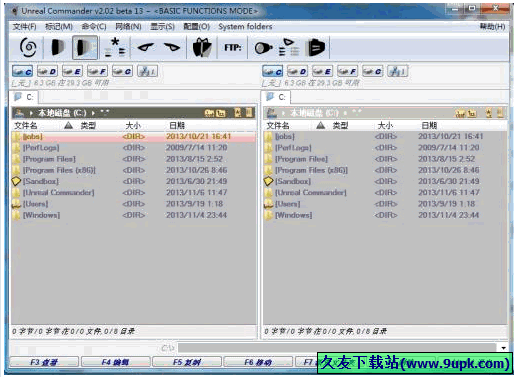This screenshot has height=377, width=516.
Task: Go back using the left-pointing arrow icon
Action: (x=146, y=48)
